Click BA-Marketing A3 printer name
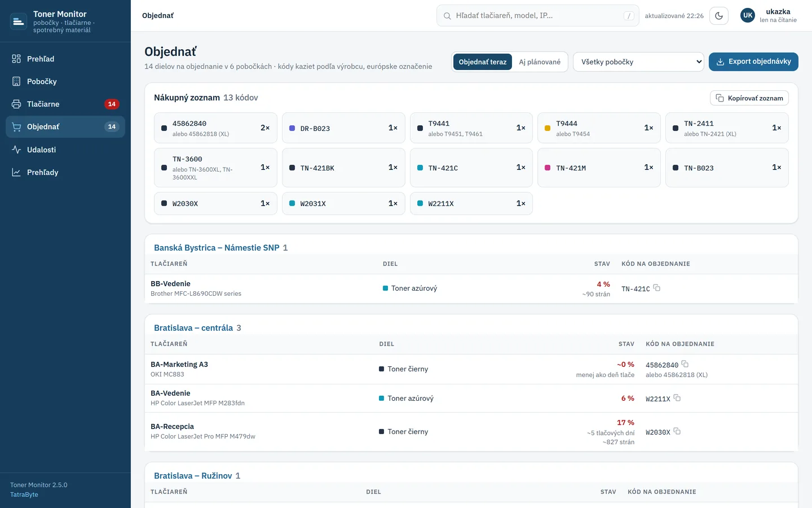Image resolution: width=812 pixels, height=508 pixels. coord(179,364)
